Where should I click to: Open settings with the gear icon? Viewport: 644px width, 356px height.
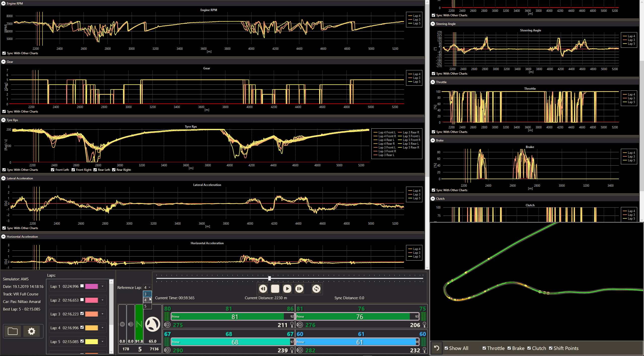(x=31, y=331)
